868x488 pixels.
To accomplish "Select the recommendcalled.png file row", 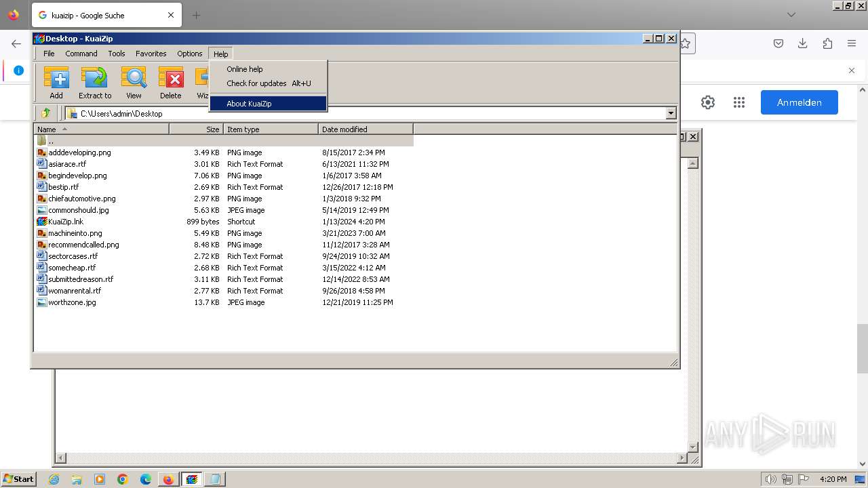I will point(224,245).
